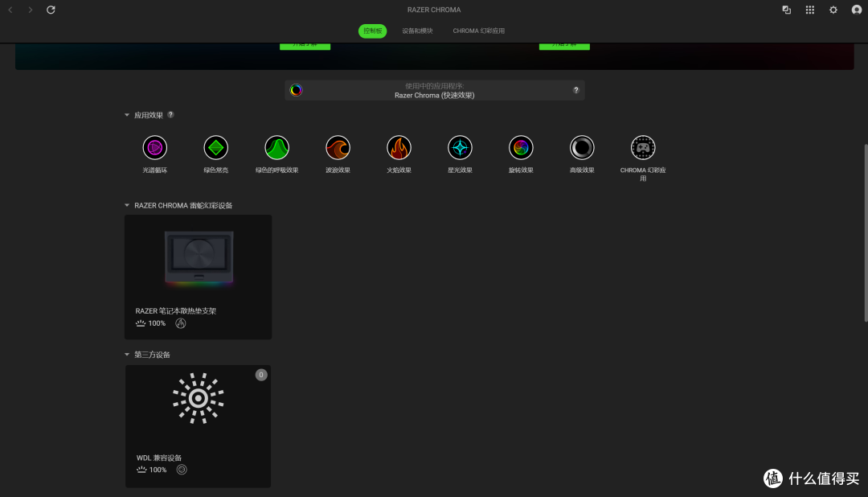Image resolution: width=868 pixels, height=497 pixels.
Task: Click the 100% brightness value on the WDL card
Action: (x=158, y=470)
